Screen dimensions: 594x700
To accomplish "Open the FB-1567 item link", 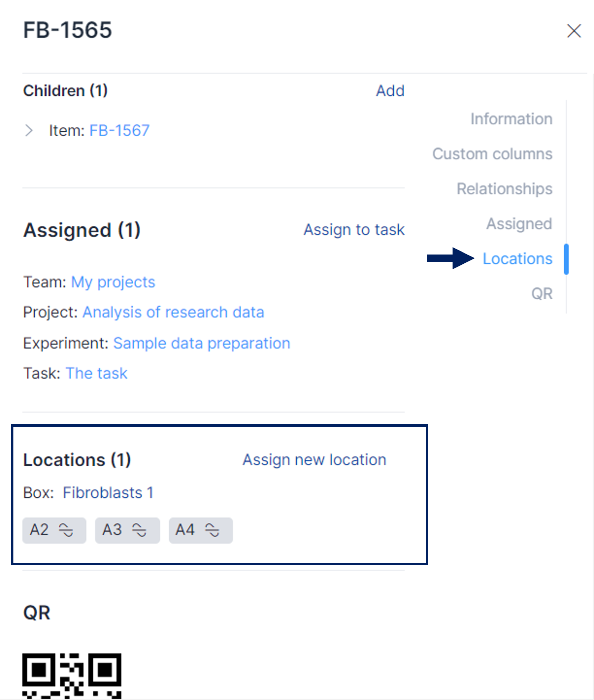I will click(119, 131).
